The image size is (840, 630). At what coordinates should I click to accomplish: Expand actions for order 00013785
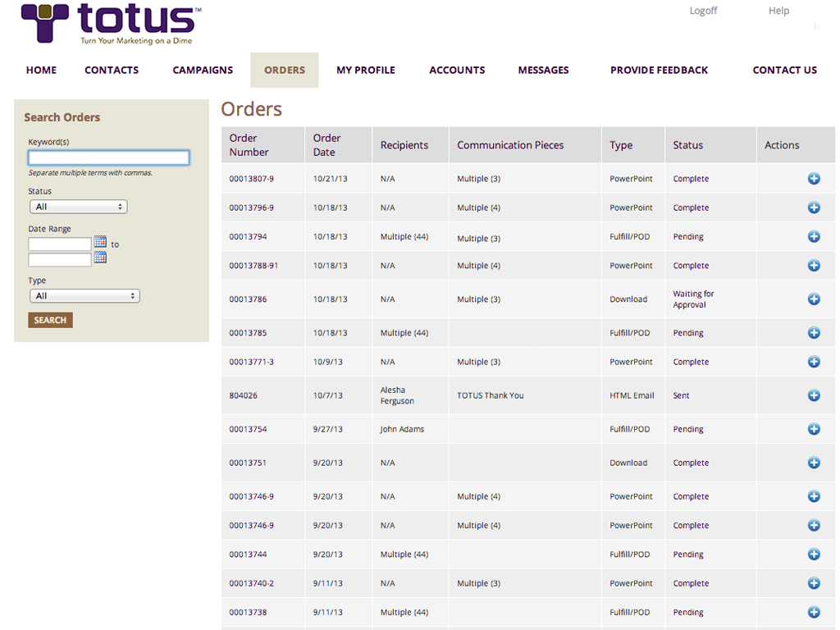814,333
